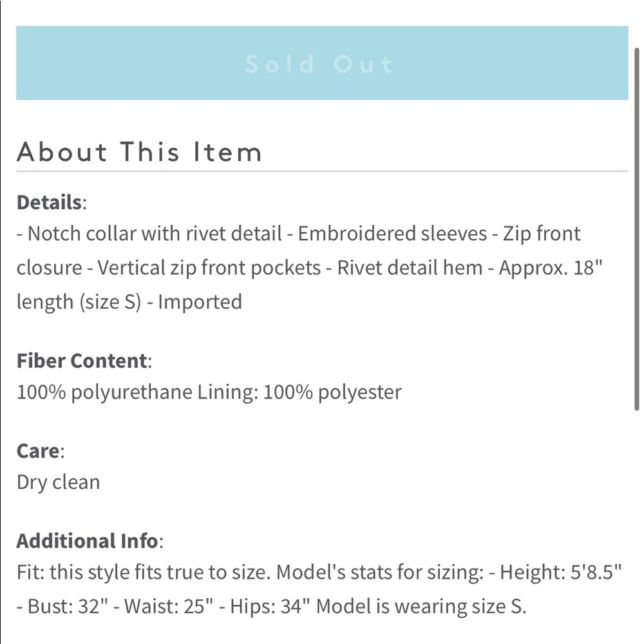The image size is (644, 644).
Task: Click the Embroidered sleeves text
Action: [x=392, y=234]
